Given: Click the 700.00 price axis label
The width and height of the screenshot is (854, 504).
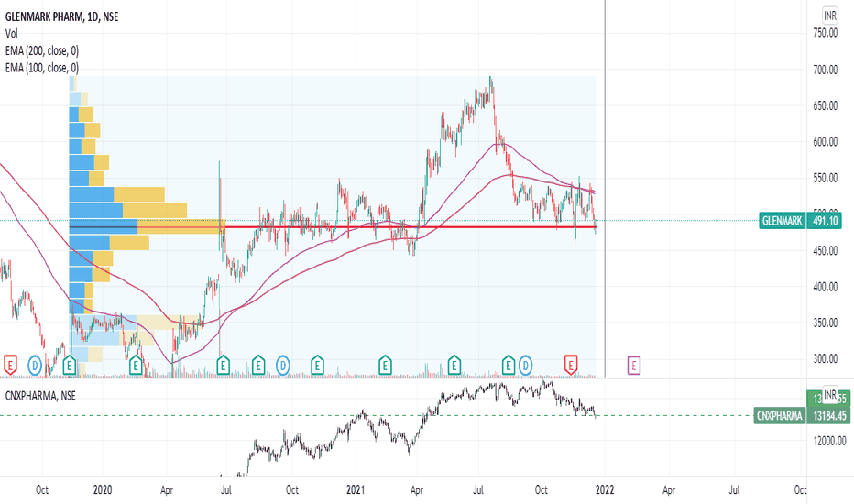Looking at the screenshot, I should click(x=825, y=70).
